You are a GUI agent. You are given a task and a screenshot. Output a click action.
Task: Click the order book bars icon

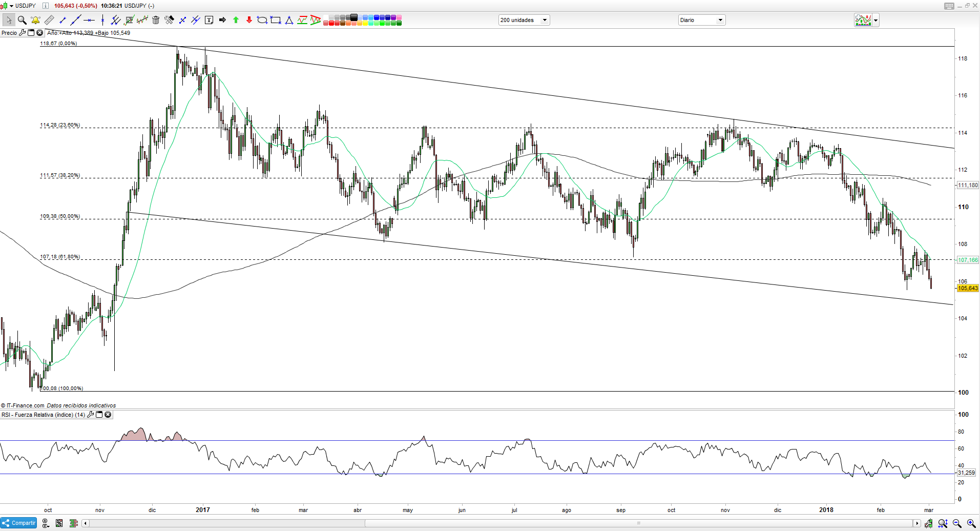point(73,523)
